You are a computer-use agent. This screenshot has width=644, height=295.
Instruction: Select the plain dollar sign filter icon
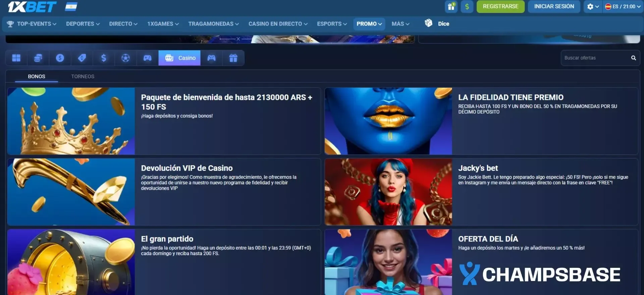[x=104, y=58]
